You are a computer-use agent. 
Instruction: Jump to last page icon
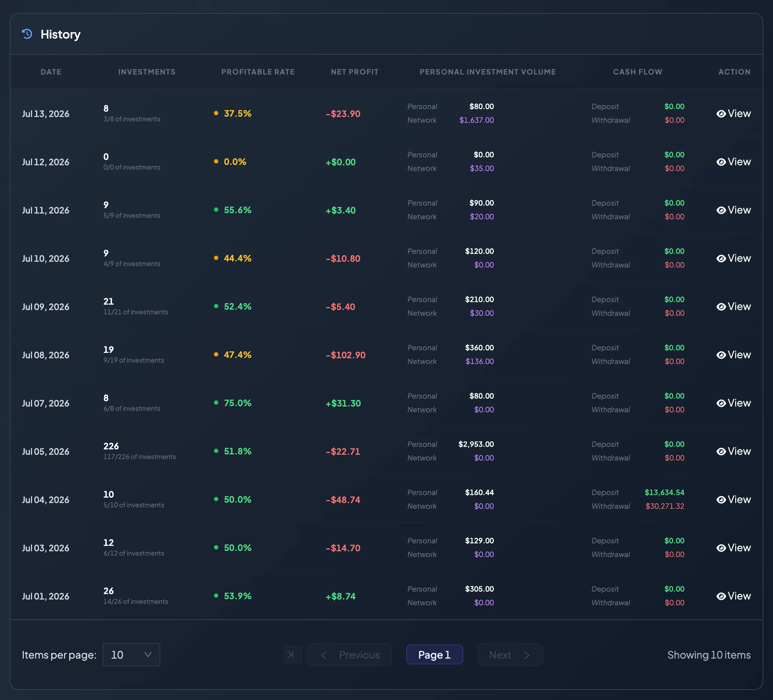coord(293,655)
